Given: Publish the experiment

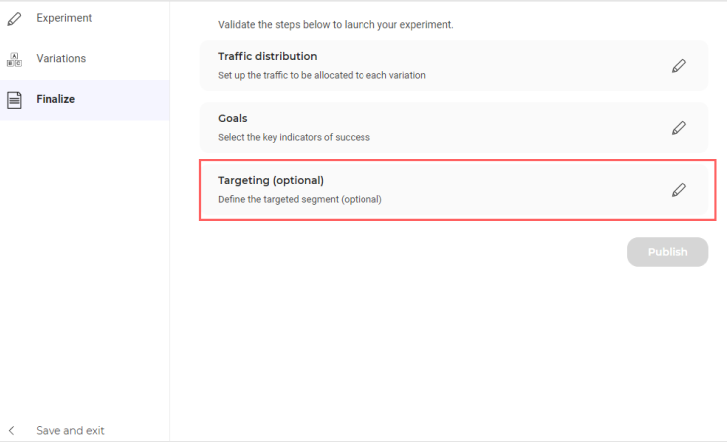Looking at the screenshot, I should pyautogui.click(x=667, y=252).
